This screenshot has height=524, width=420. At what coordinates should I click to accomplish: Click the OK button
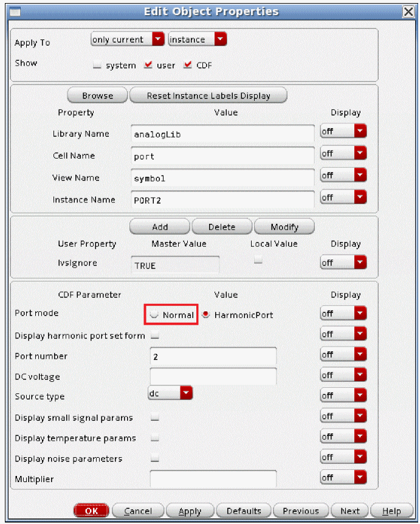pyautogui.click(x=91, y=511)
